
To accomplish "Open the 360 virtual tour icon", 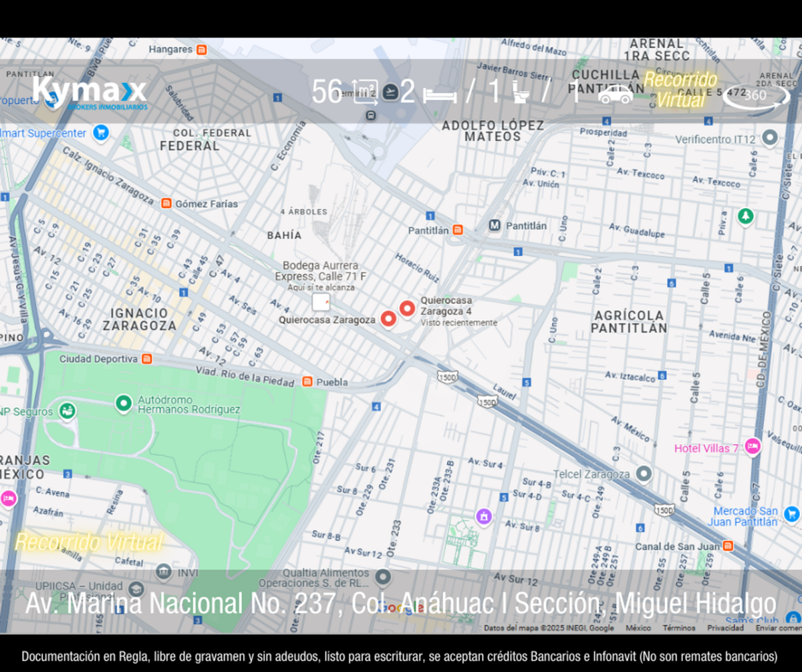I will (757, 96).
